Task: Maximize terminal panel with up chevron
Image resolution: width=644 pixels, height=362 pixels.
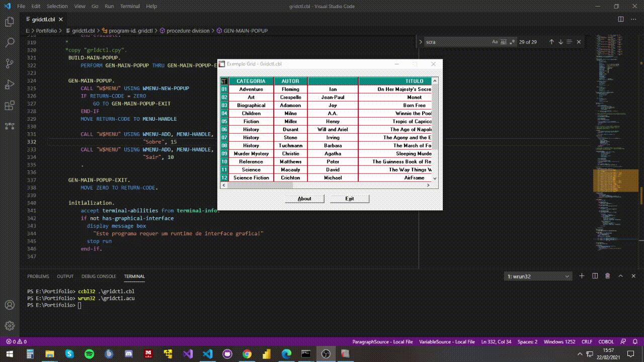Action: point(620,276)
